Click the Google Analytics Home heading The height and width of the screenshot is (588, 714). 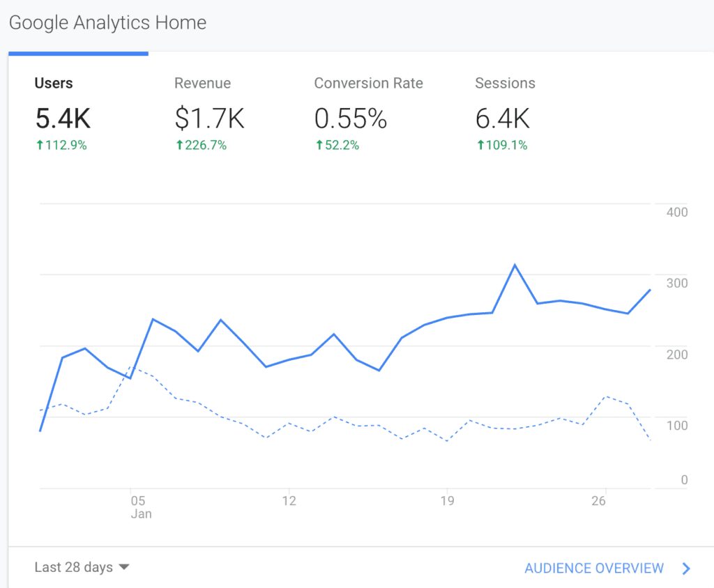point(107,23)
